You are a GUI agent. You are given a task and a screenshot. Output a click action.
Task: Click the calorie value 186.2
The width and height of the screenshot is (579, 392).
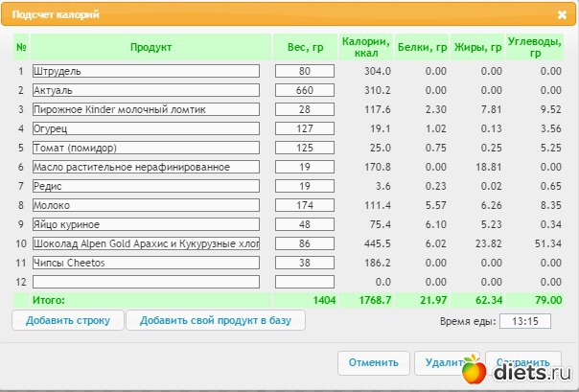pos(378,263)
